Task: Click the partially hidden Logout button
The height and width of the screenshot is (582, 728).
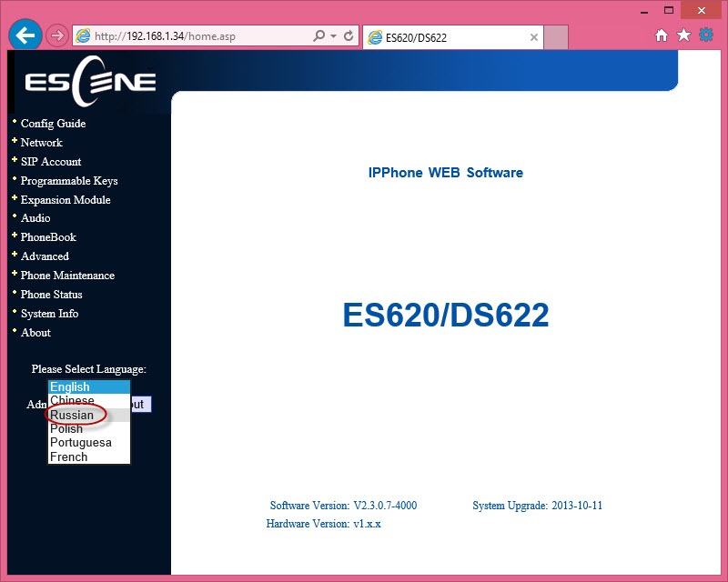Action: click(141, 404)
